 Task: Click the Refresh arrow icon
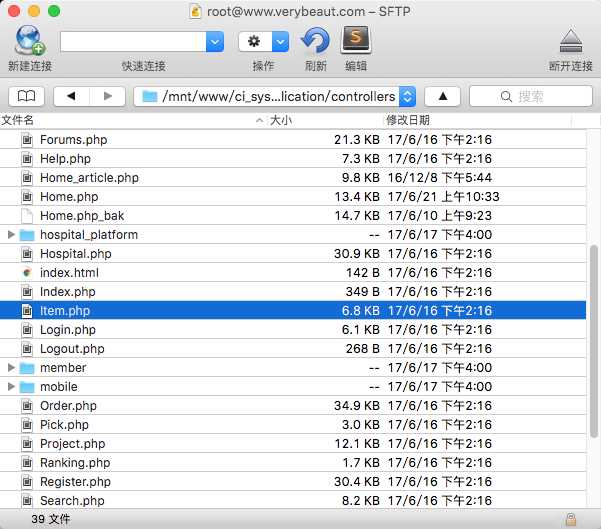click(x=315, y=41)
